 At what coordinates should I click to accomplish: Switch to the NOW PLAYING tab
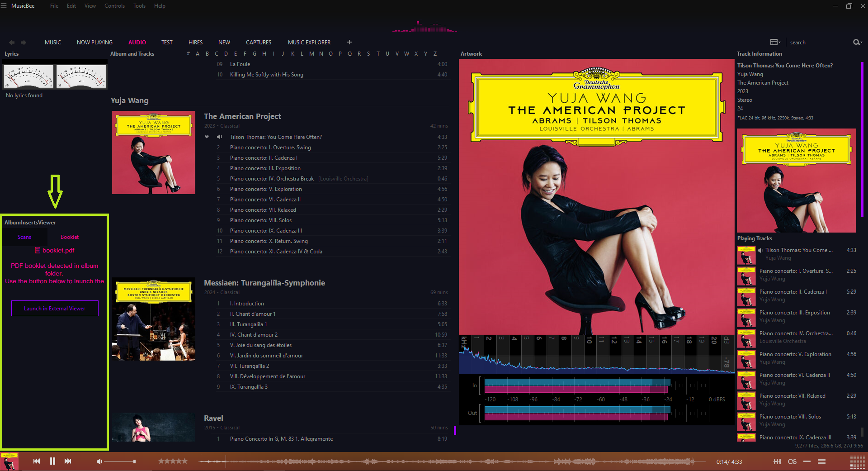[94, 43]
